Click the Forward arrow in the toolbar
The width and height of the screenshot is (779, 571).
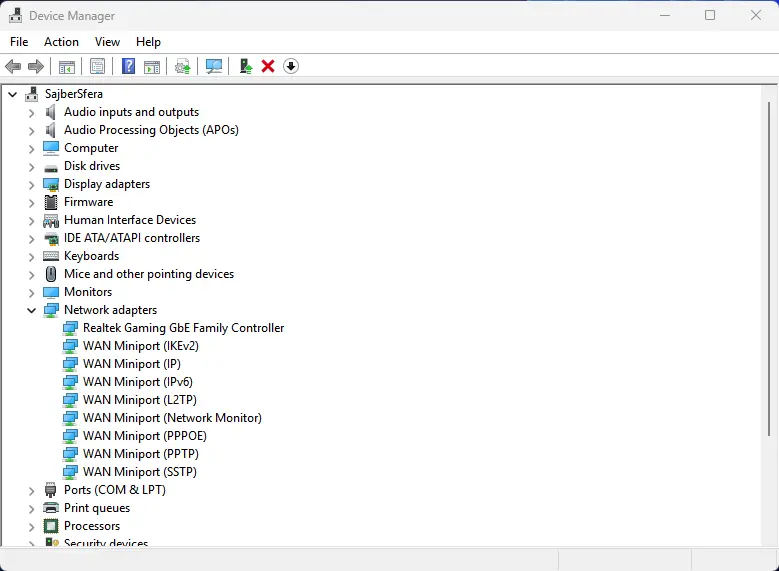tap(36, 66)
